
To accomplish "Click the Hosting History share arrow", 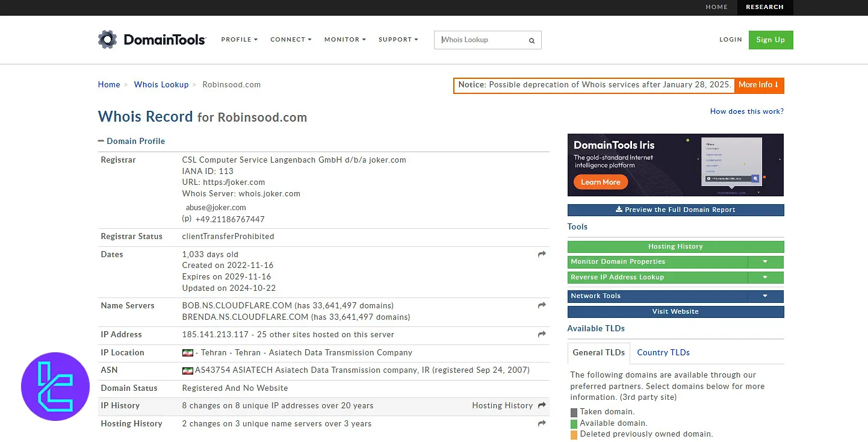I will (x=541, y=423).
